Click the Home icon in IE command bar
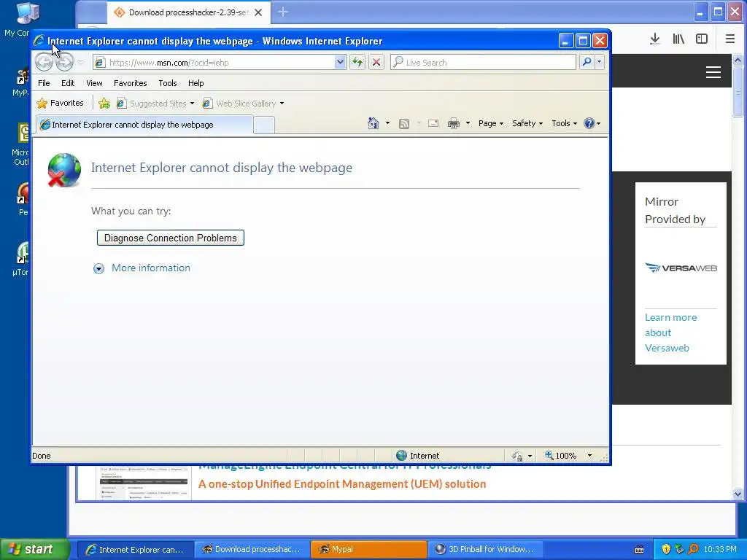The height and width of the screenshot is (560, 747). click(373, 123)
